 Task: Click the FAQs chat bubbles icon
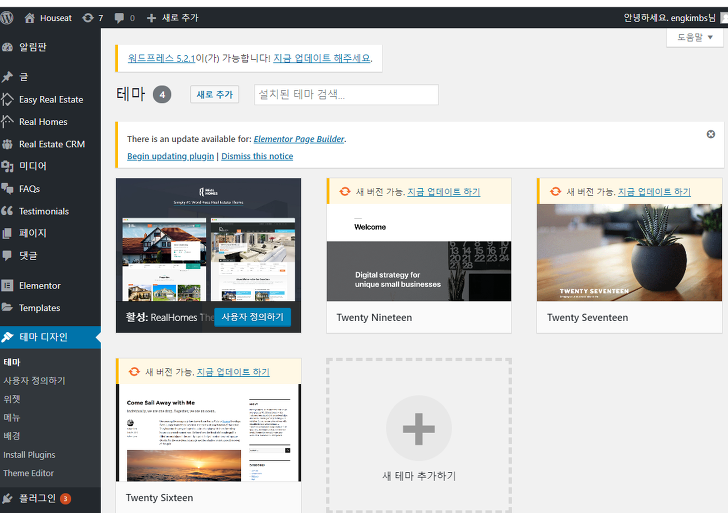tap(7, 188)
